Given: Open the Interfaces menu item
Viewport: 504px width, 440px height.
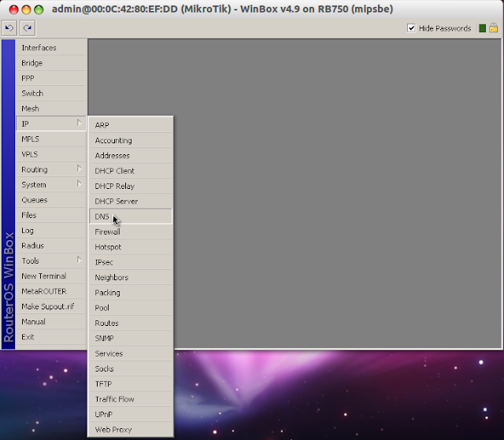Looking at the screenshot, I should [51, 47].
